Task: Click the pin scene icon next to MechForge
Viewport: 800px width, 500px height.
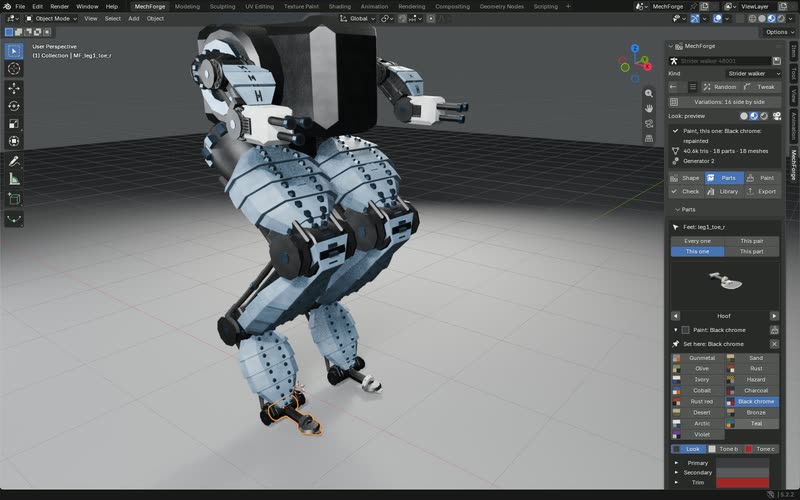Action: 693,7
